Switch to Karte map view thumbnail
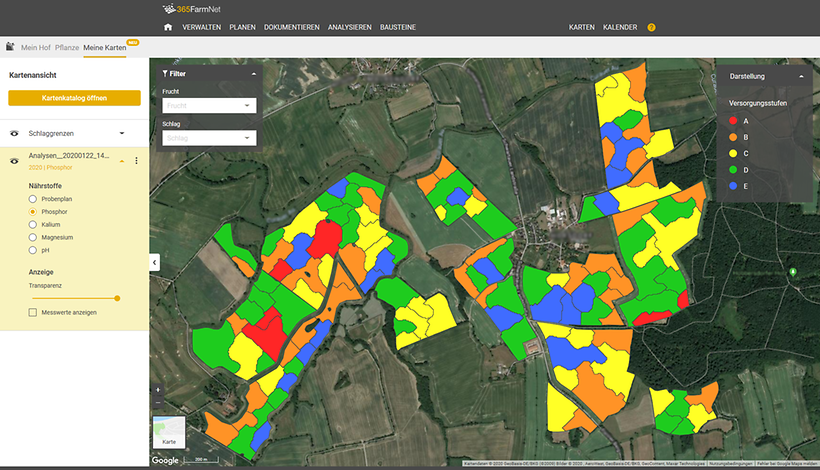 pos(169,431)
